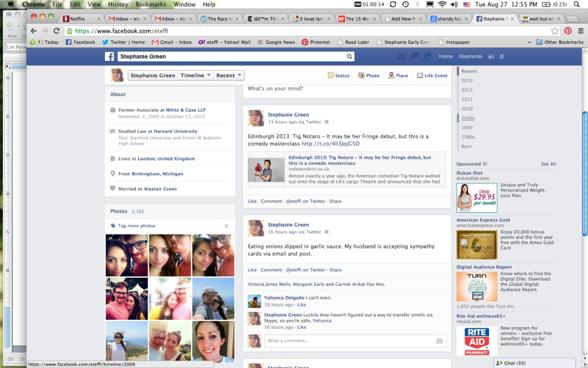
Task: Open Facebook friend requests icon
Action: [x=401, y=56]
